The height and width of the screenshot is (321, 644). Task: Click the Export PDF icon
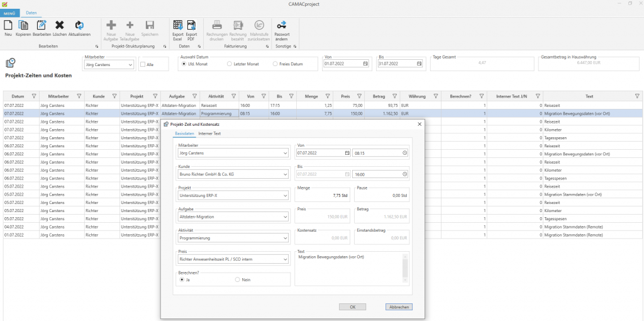(x=191, y=25)
